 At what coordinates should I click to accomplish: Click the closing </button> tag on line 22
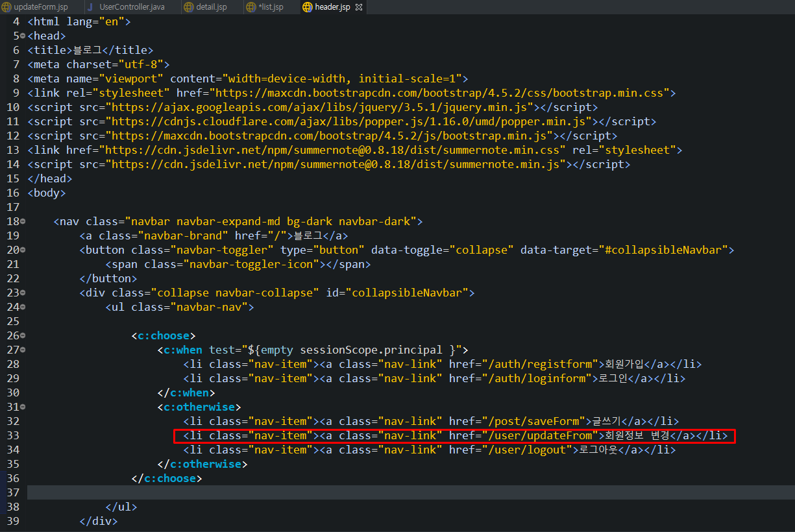(108, 278)
